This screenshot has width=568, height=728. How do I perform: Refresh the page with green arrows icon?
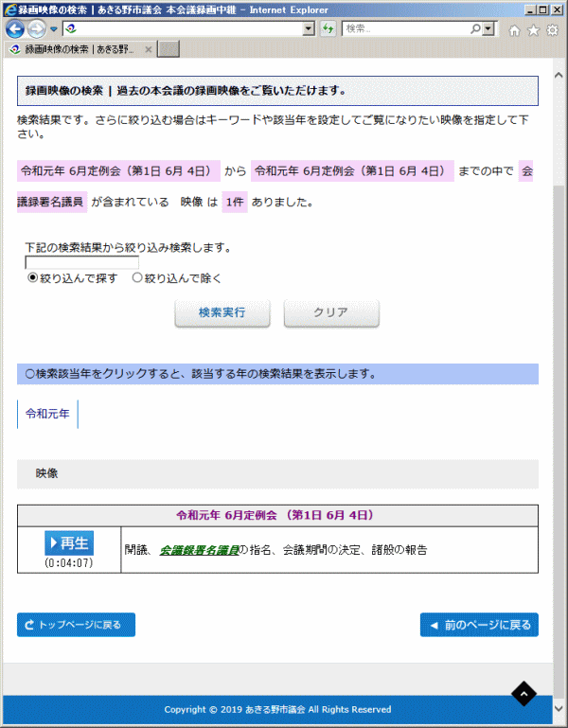tap(328, 28)
